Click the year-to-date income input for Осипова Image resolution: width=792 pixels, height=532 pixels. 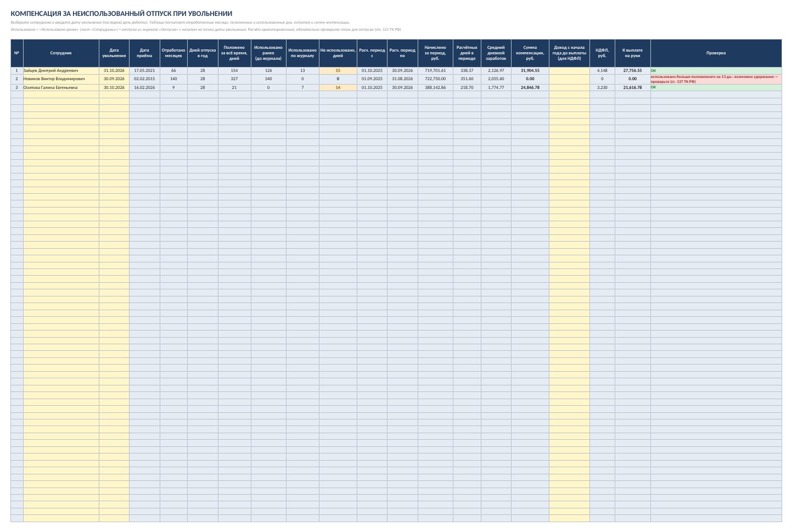(x=569, y=87)
